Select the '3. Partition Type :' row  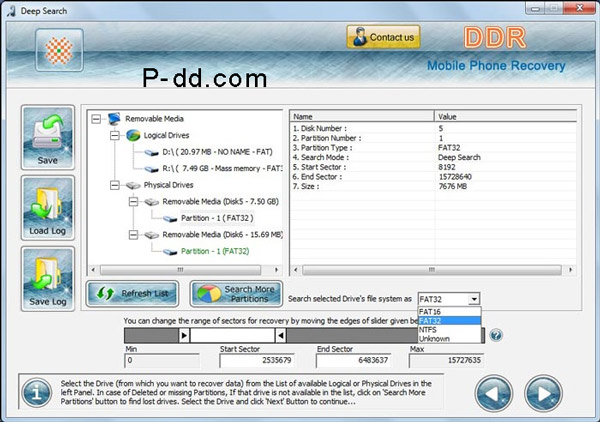433,148
